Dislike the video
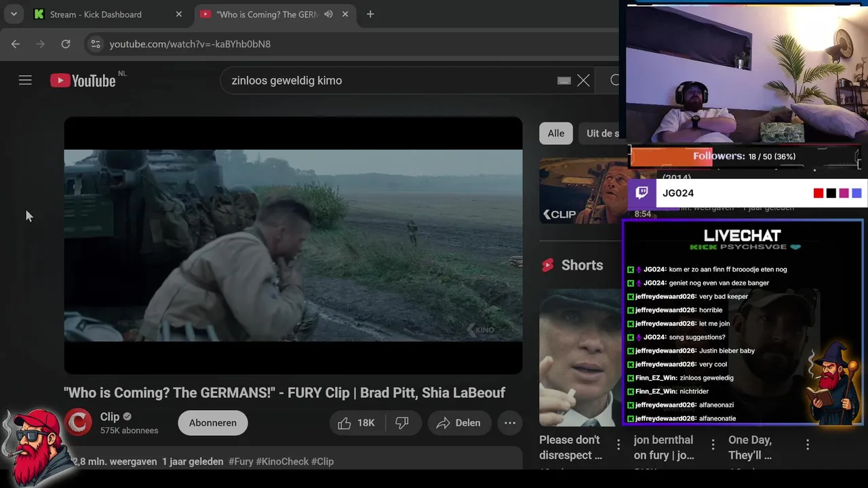Viewport: 868px width, 488px height. (403, 423)
